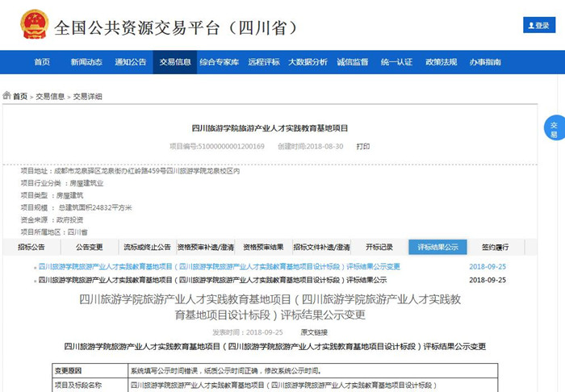Click the 项目及标段名称 table cell

[90, 385]
